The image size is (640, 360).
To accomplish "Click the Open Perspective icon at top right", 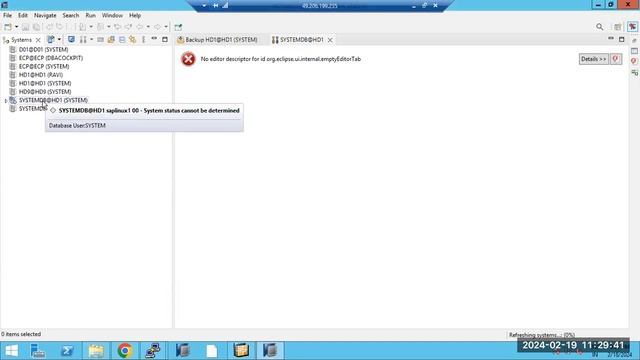I will [618, 27].
